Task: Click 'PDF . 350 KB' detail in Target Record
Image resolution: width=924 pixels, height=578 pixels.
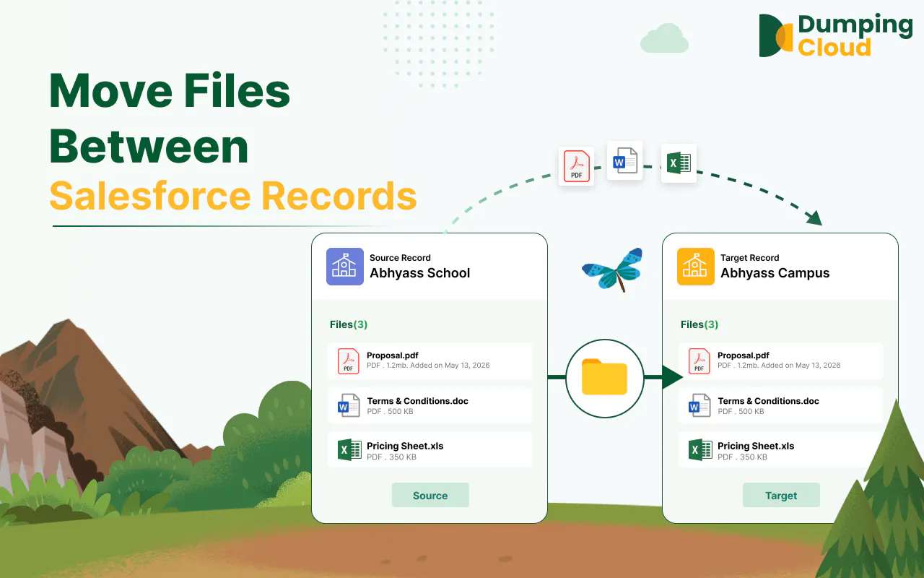Action: pos(742,457)
